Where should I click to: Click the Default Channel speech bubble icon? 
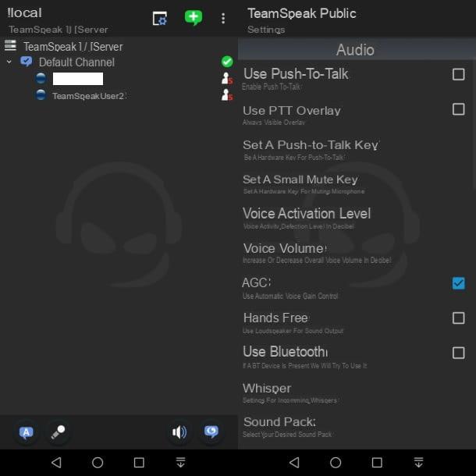click(26, 62)
